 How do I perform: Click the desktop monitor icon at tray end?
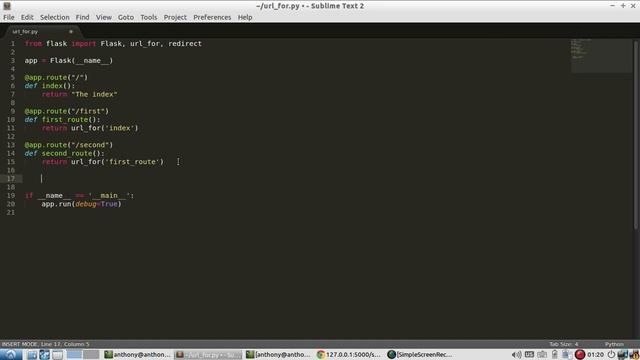point(623,354)
